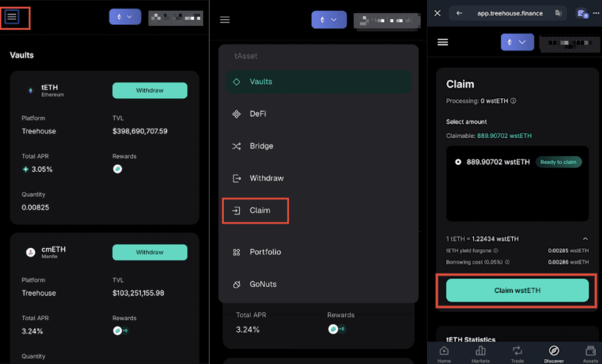
Task: Select the Bridge icon in the tAsset menu
Action: coord(236,146)
